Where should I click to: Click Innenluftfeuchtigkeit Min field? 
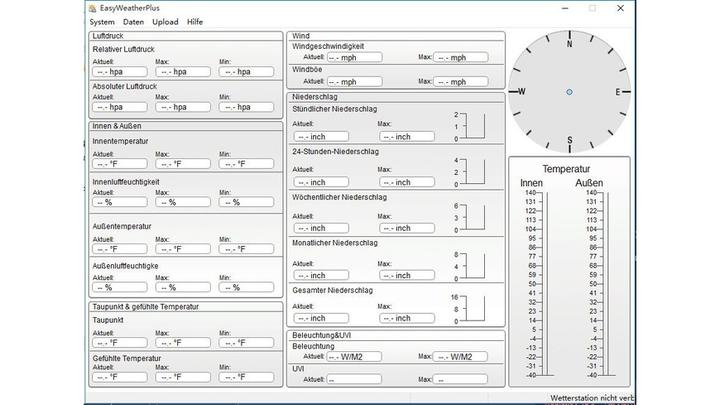246,202
